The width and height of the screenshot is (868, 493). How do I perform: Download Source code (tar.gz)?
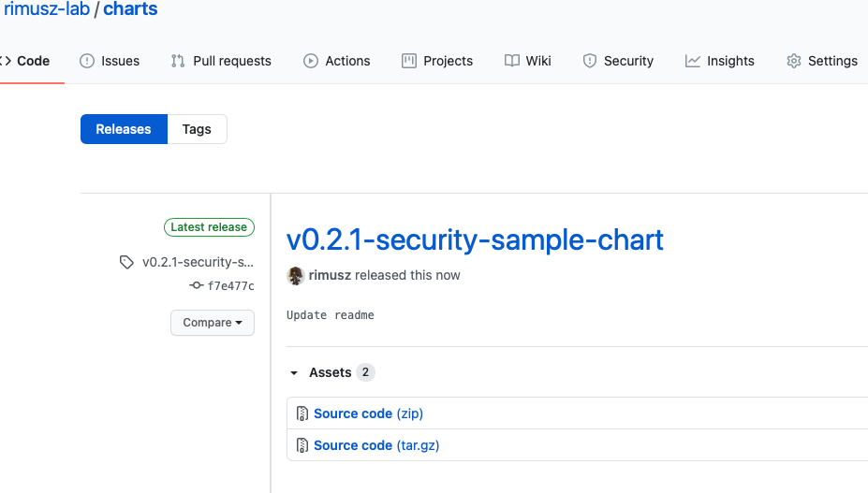376,445
